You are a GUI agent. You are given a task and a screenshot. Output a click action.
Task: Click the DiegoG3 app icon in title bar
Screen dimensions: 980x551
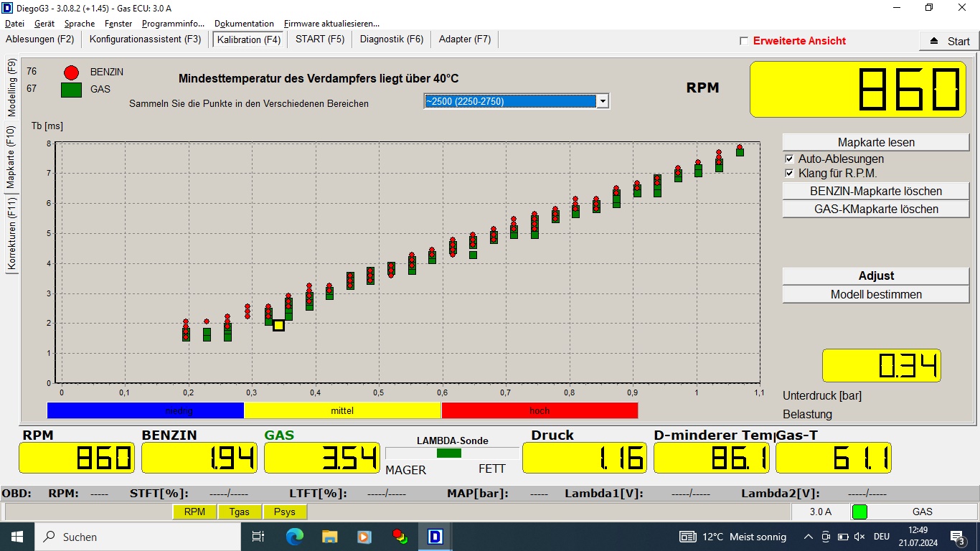point(8,7)
